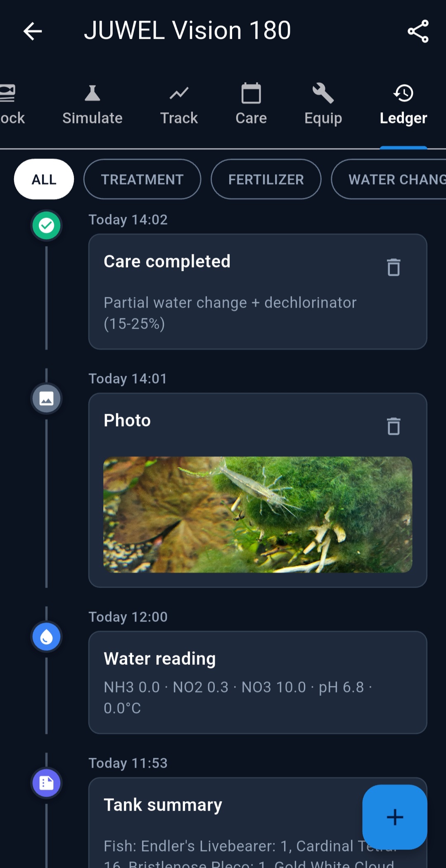Tap the blue water drop marker
Screen dimensions: 446x868
[x=47, y=637]
